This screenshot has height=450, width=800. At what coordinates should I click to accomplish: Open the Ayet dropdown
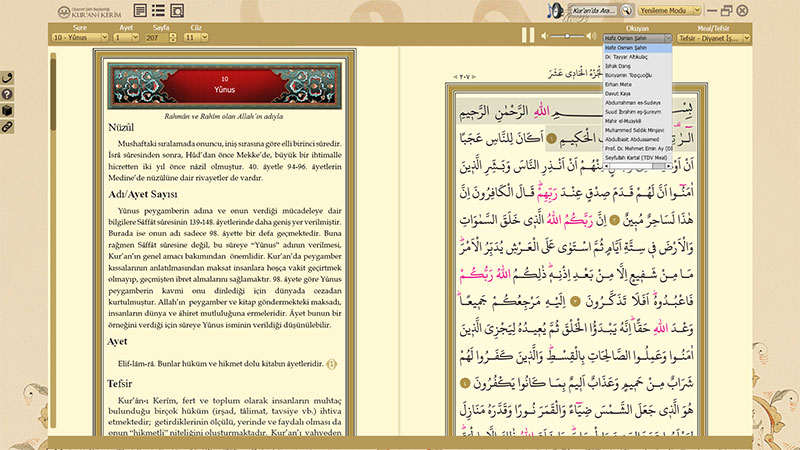coord(126,37)
